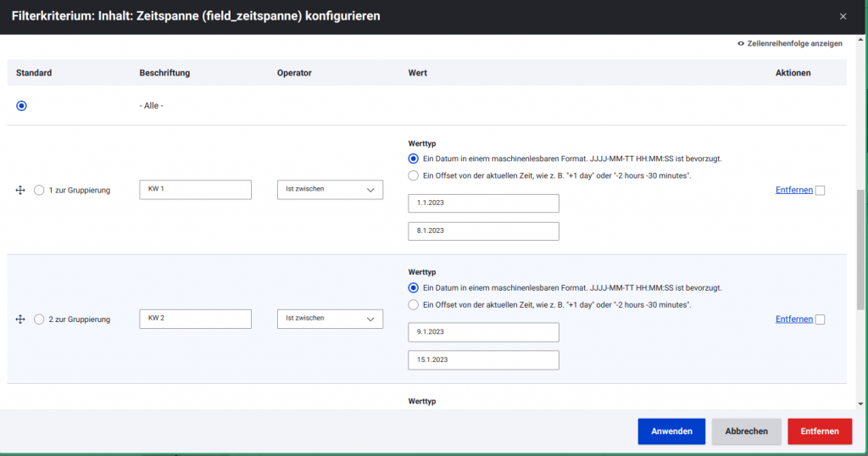This screenshot has width=868, height=456.
Task: Click the drag handle for the KW 1 row
Action: 20,191
